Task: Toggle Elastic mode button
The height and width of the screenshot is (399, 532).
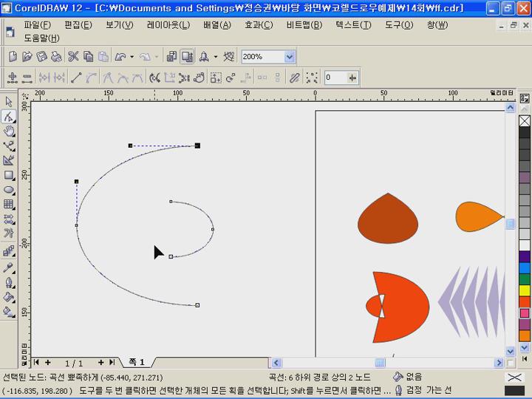Action: click(x=294, y=78)
